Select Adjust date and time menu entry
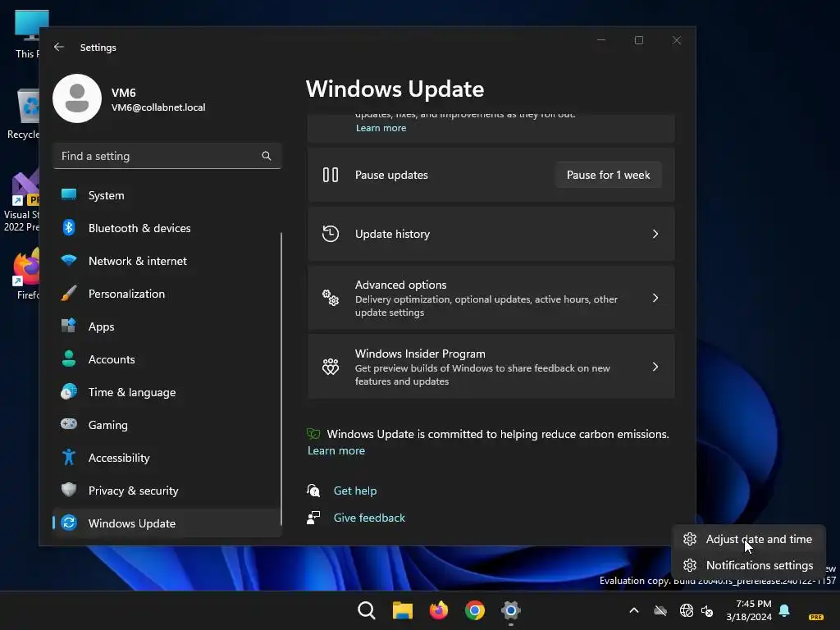Image resolution: width=840 pixels, height=630 pixels. pyautogui.click(x=748, y=540)
